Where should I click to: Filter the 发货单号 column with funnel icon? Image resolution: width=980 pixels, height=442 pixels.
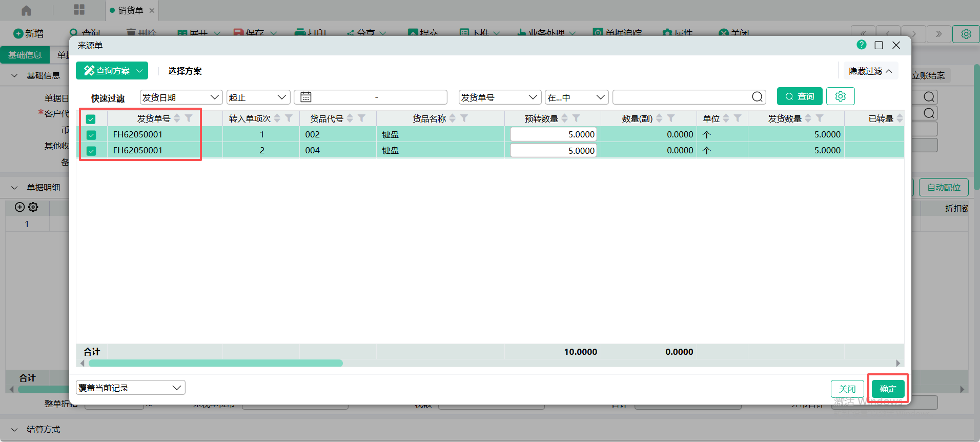click(189, 118)
